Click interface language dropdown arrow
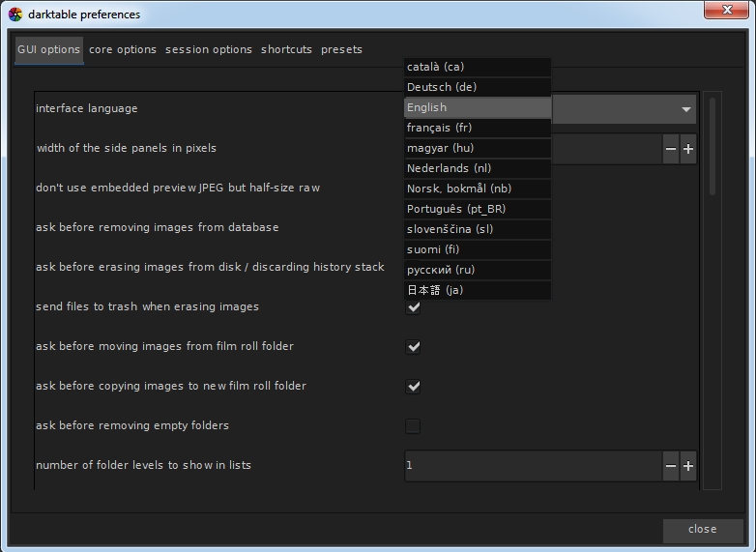This screenshot has width=756, height=552. pos(685,109)
